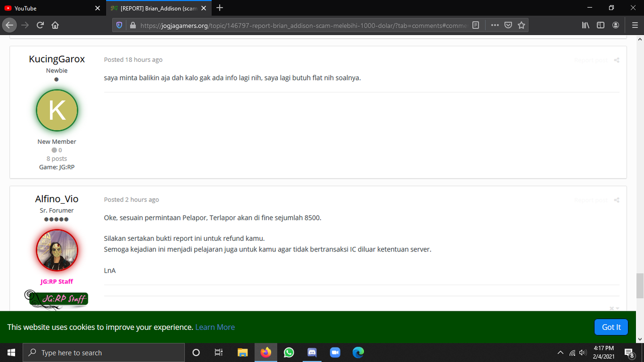The width and height of the screenshot is (644, 362).
Task: Share Alfino_Vio's post
Action: click(x=616, y=200)
